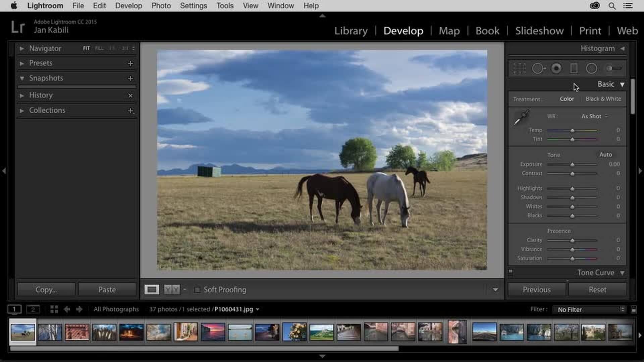Select the Graduated Filter tool
The image size is (644, 362).
click(574, 68)
